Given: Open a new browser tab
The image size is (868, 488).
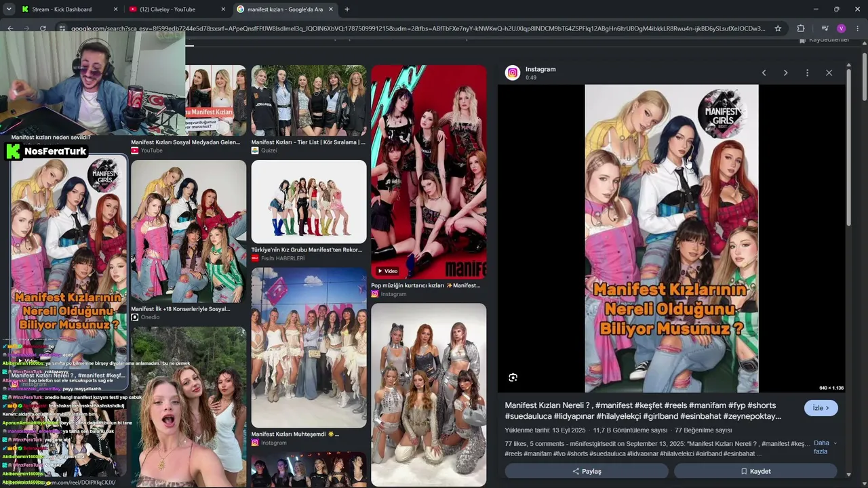Looking at the screenshot, I should [x=347, y=9].
